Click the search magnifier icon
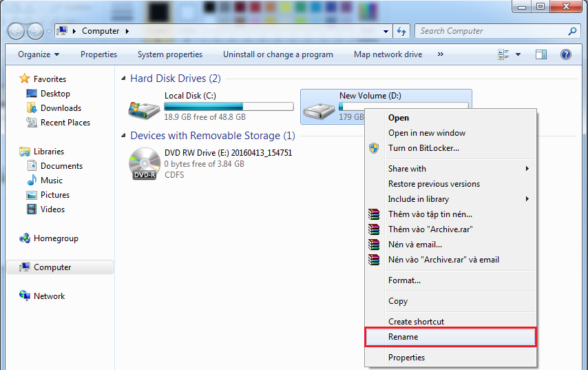588x370 pixels. coord(572,31)
